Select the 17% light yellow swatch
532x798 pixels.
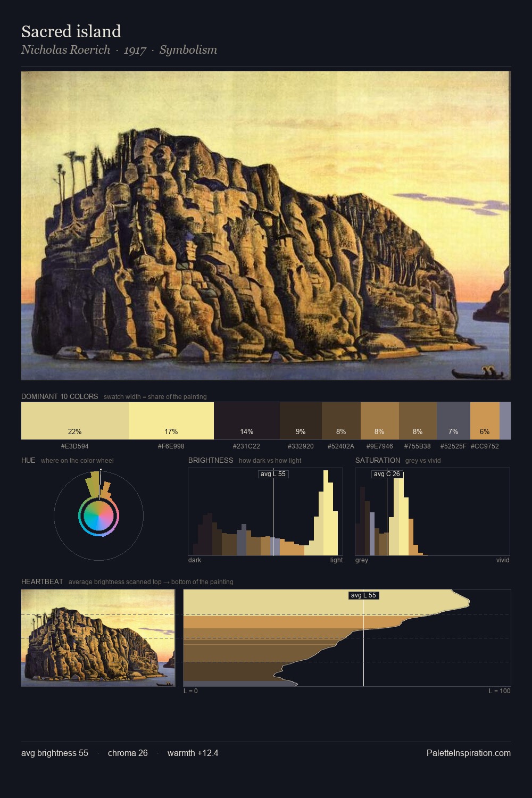click(x=171, y=421)
